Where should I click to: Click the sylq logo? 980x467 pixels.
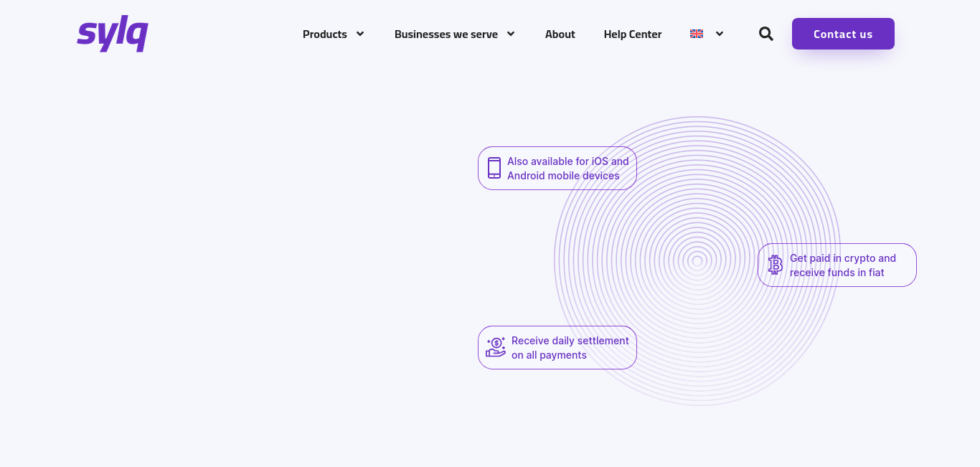(113, 34)
